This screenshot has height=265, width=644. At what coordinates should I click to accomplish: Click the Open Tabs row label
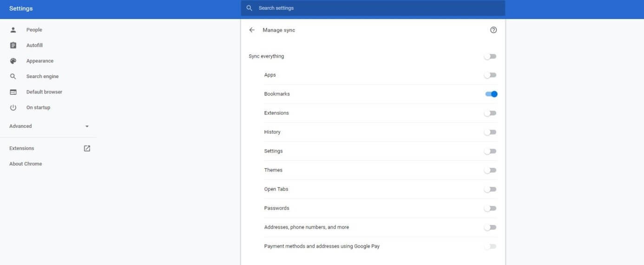(276, 189)
